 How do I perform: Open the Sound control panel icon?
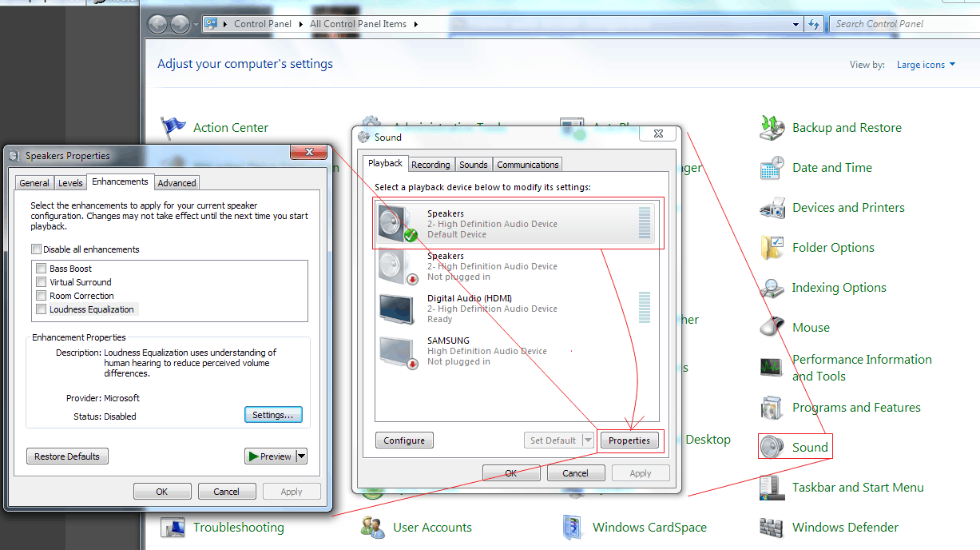click(x=772, y=447)
